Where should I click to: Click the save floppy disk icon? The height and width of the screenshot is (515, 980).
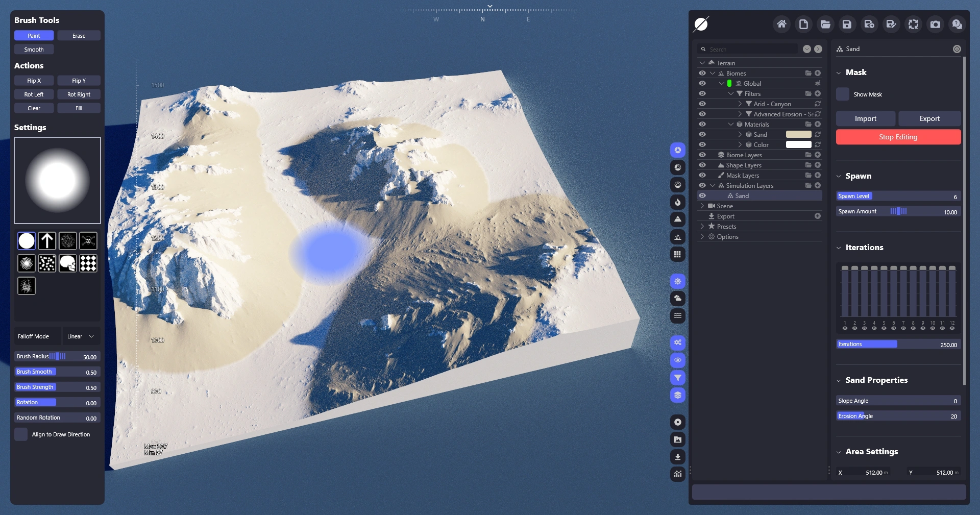tap(847, 24)
